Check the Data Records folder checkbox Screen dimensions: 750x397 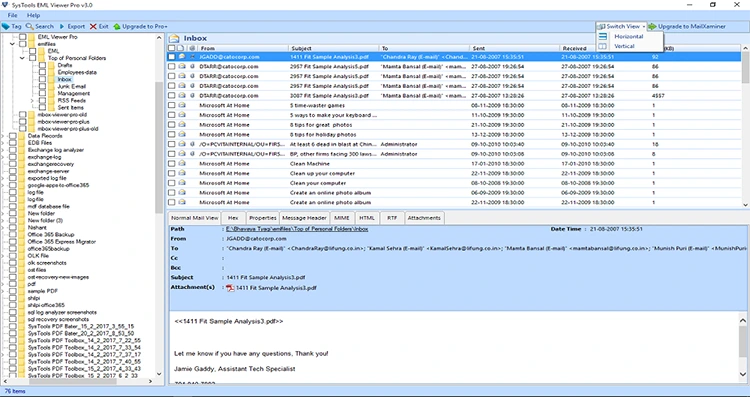12,136
